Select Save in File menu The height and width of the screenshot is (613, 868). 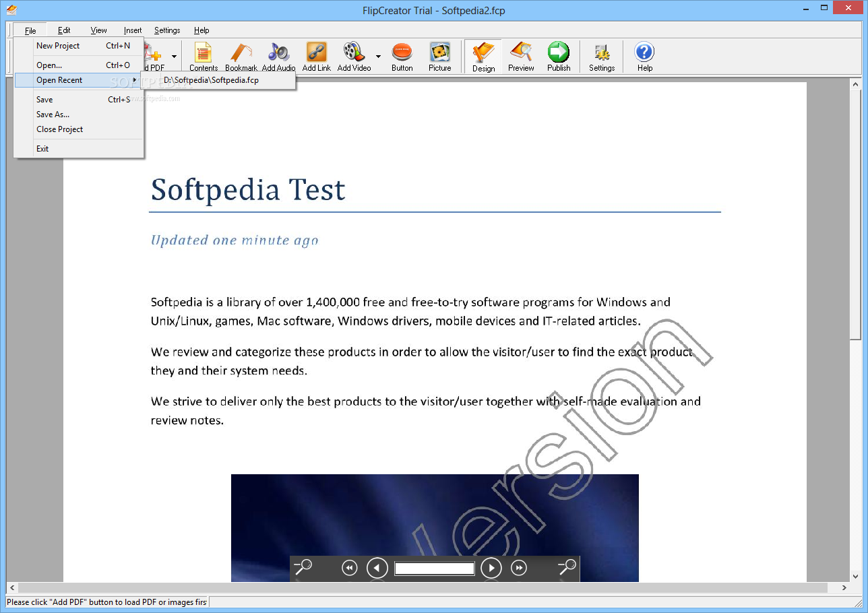[x=78, y=100]
